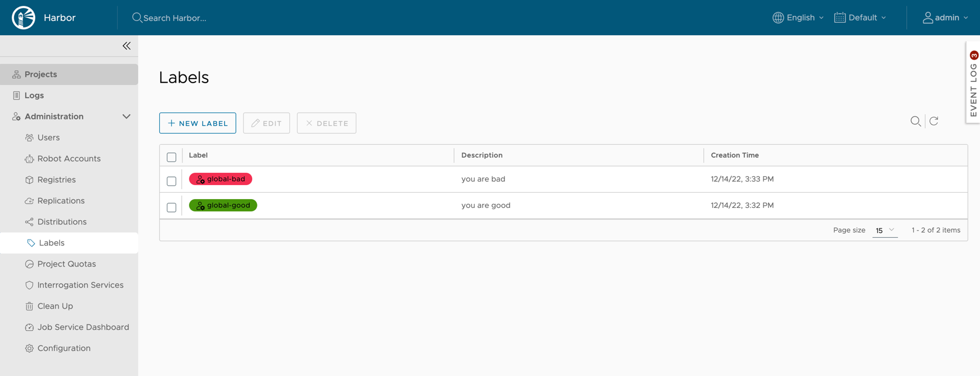Image resolution: width=980 pixels, height=376 pixels.
Task: Check the global-bad label row checkbox
Action: tap(171, 181)
